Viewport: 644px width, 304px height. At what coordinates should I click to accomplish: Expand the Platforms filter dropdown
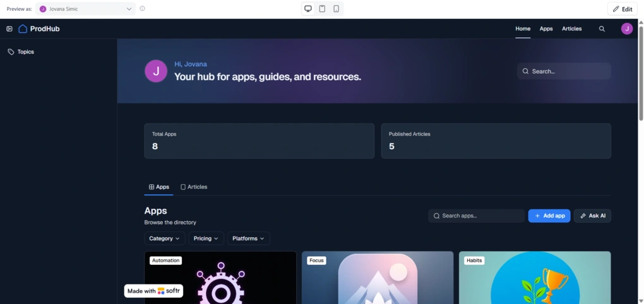pyautogui.click(x=249, y=238)
